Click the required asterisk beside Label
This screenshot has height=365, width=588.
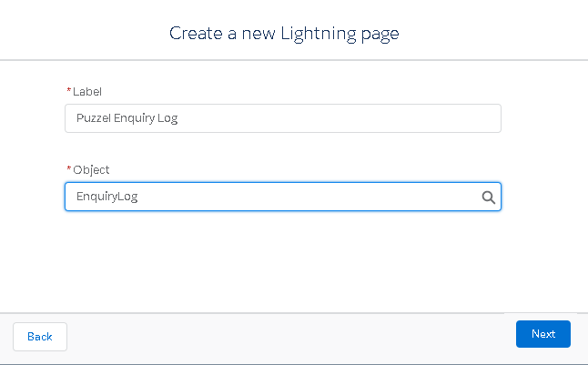tap(68, 90)
